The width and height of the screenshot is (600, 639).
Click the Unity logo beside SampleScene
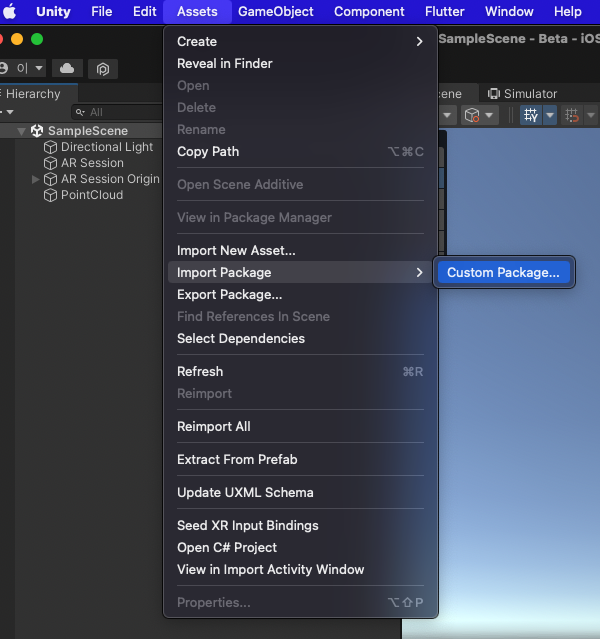(37, 131)
